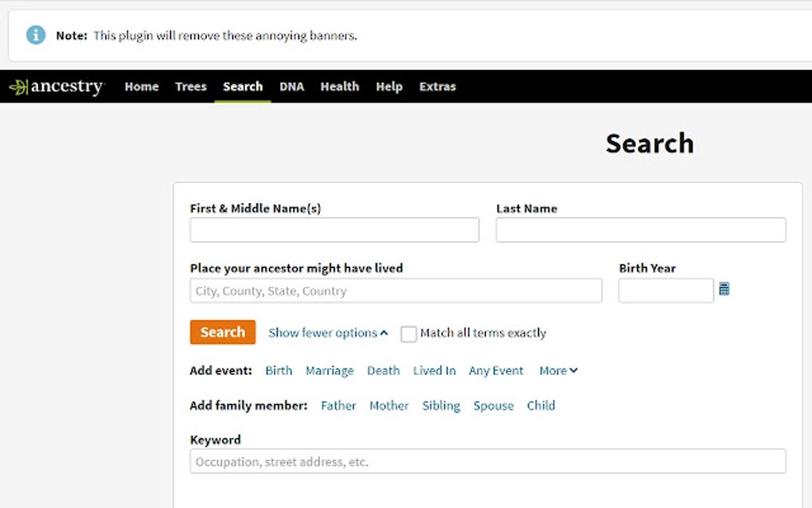Navigate to the Home tab

pyautogui.click(x=142, y=87)
